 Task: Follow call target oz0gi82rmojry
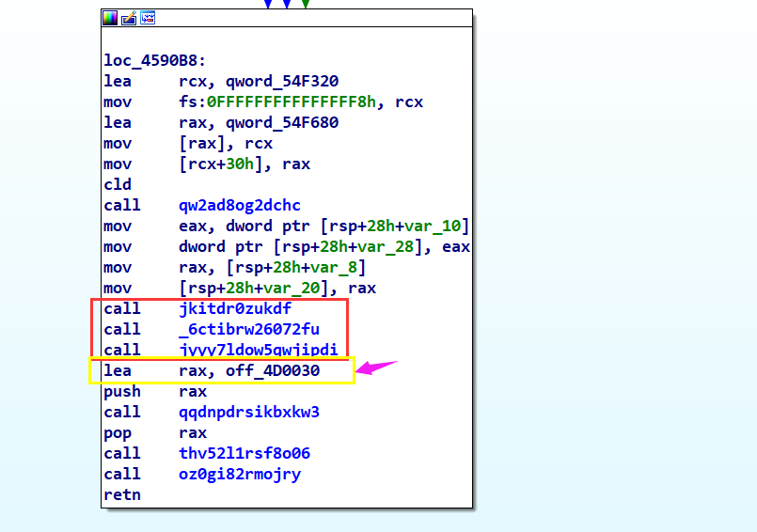tap(240, 474)
